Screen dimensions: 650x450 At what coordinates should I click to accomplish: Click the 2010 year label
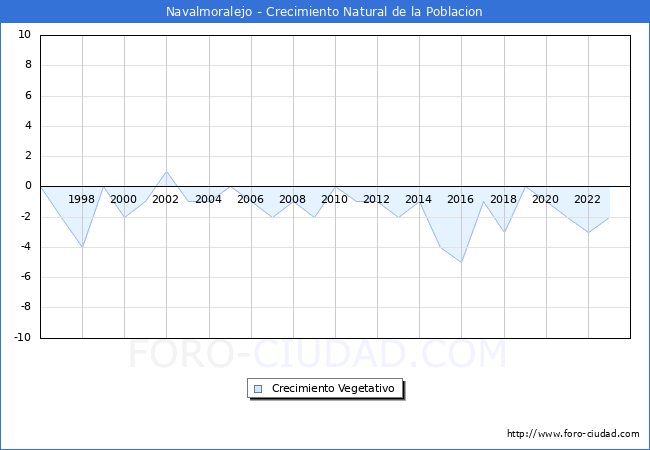tap(334, 199)
